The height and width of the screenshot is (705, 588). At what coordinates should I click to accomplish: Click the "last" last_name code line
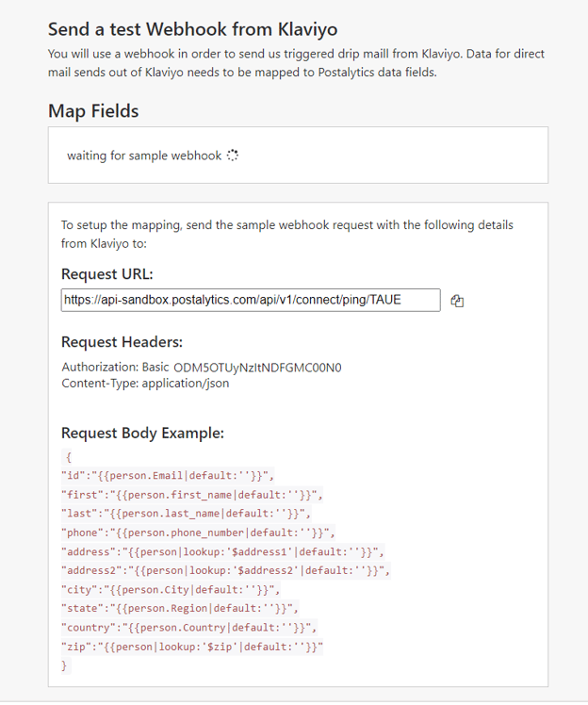(187, 514)
